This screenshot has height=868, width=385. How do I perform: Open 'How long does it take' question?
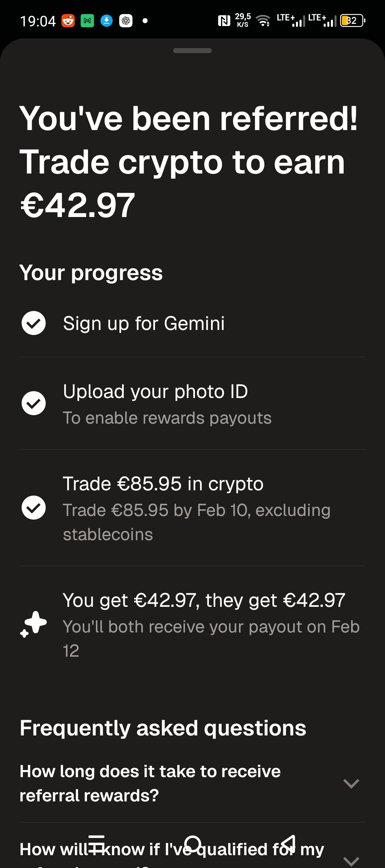pos(150,783)
